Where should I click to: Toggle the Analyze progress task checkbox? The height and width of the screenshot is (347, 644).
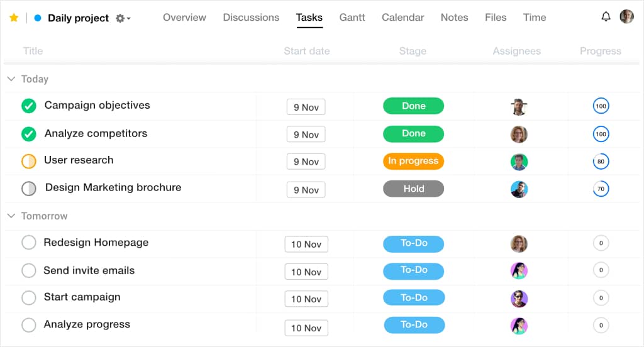pyautogui.click(x=29, y=325)
